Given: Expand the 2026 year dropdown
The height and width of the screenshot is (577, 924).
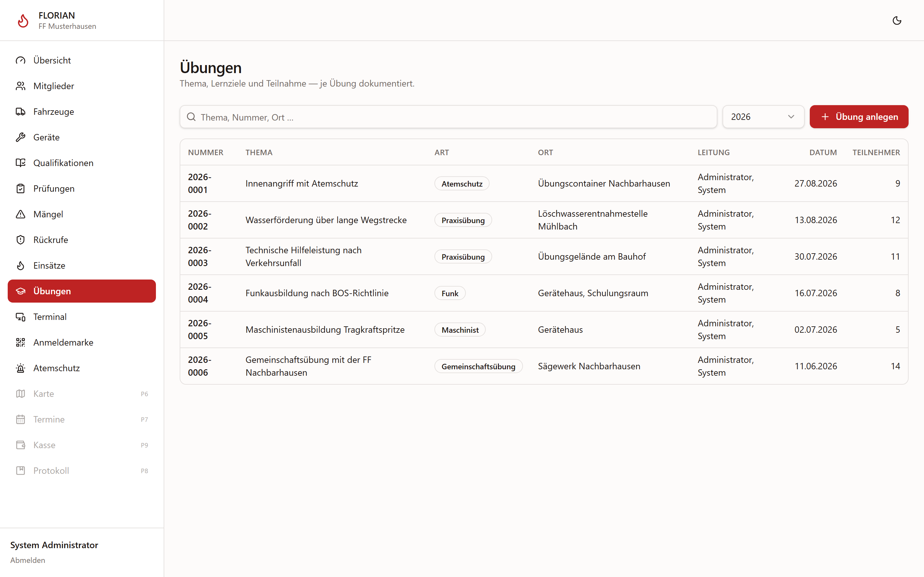Looking at the screenshot, I should click(x=763, y=117).
